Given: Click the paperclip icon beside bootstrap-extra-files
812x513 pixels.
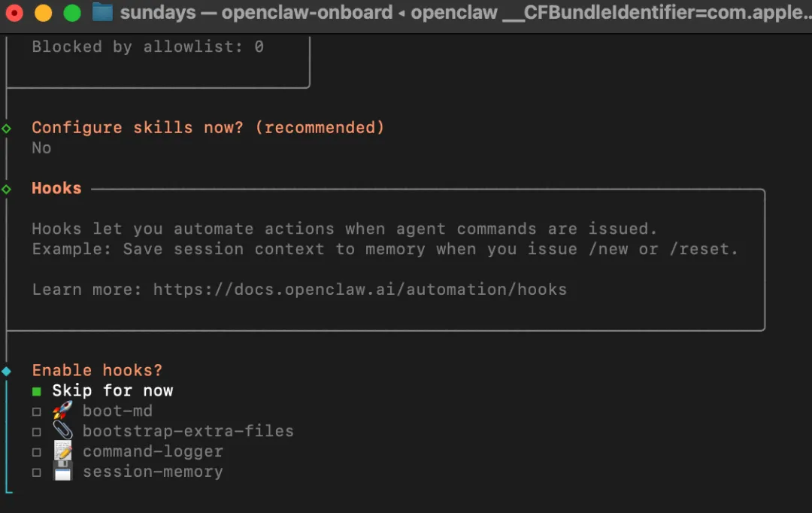Looking at the screenshot, I should click(62, 431).
